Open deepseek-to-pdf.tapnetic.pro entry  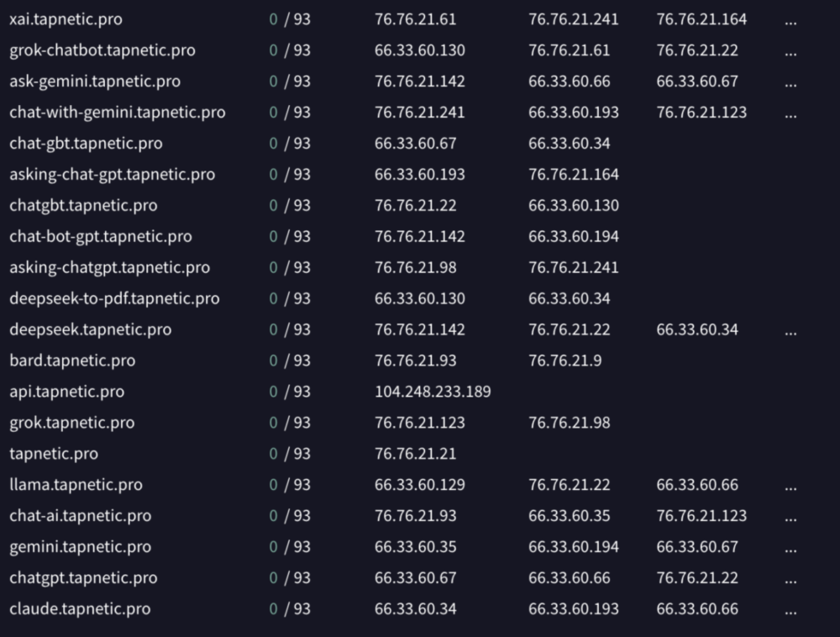(114, 299)
